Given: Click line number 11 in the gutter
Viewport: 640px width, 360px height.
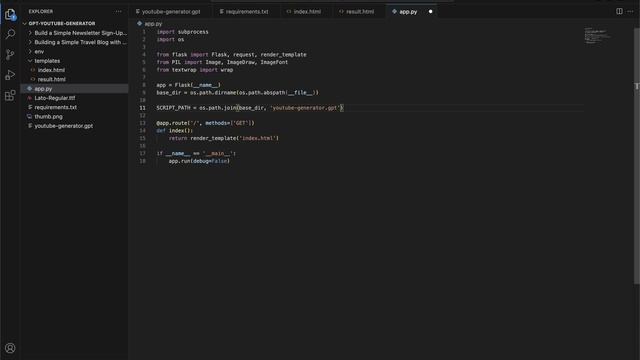Looking at the screenshot, I should coord(142,108).
